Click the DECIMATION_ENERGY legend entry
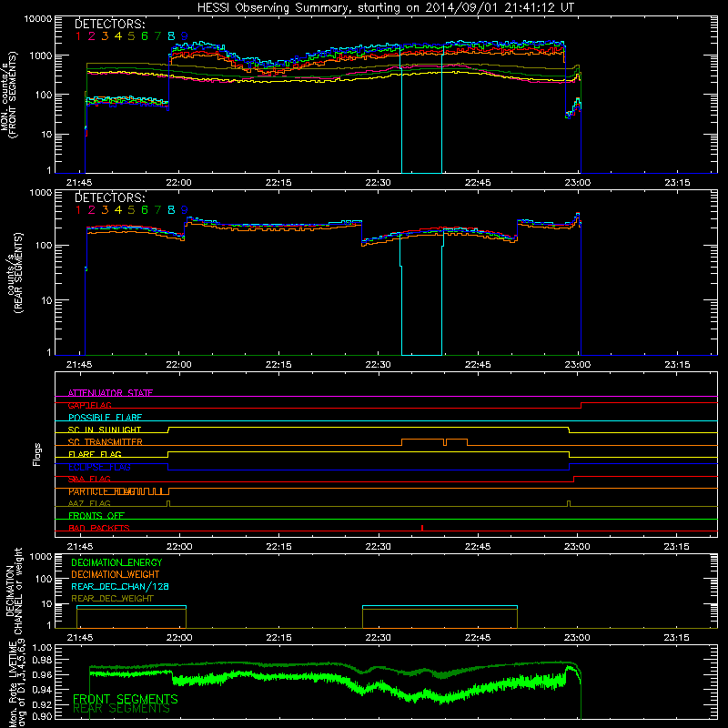Image resolution: width=728 pixels, height=728 pixels. tap(116, 562)
